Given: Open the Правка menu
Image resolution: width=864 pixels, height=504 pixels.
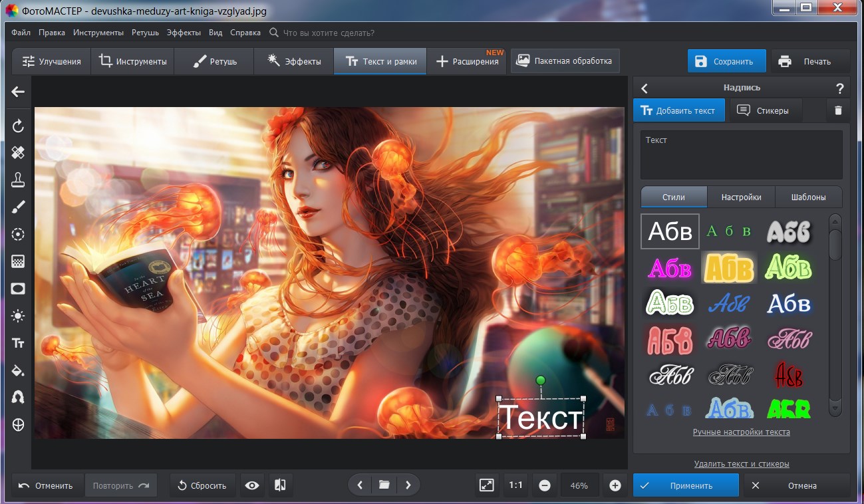Looking at the screenshot, I should point(52,33).
